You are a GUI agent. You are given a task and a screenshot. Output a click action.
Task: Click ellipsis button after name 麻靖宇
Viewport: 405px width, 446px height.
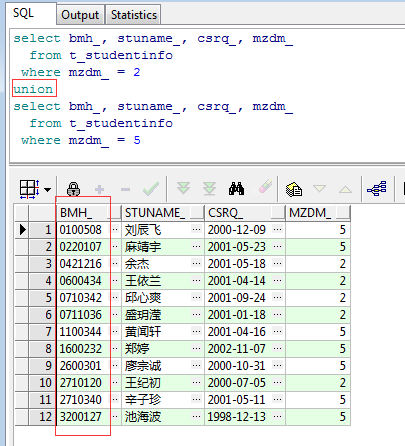[x=196, y=246]
